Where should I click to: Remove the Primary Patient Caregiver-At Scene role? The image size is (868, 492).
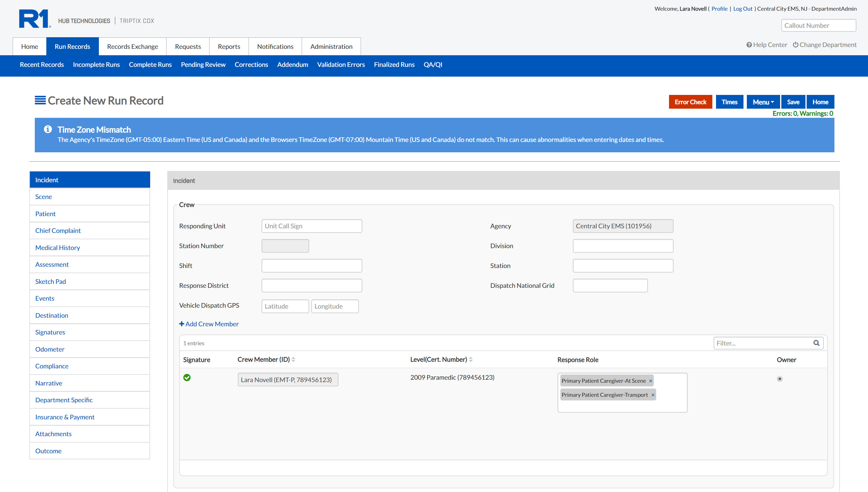pyautogui.click(x=650, y=381)
